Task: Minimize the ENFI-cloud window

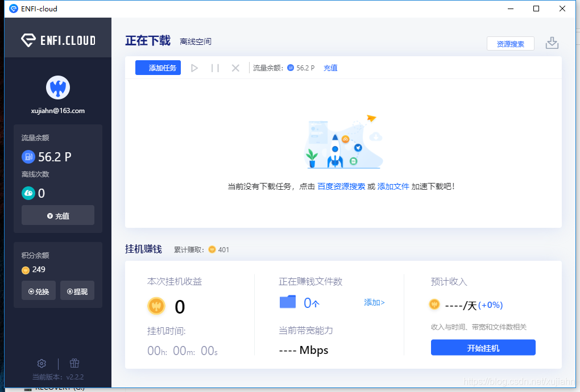Action: (x=511, y=9)
